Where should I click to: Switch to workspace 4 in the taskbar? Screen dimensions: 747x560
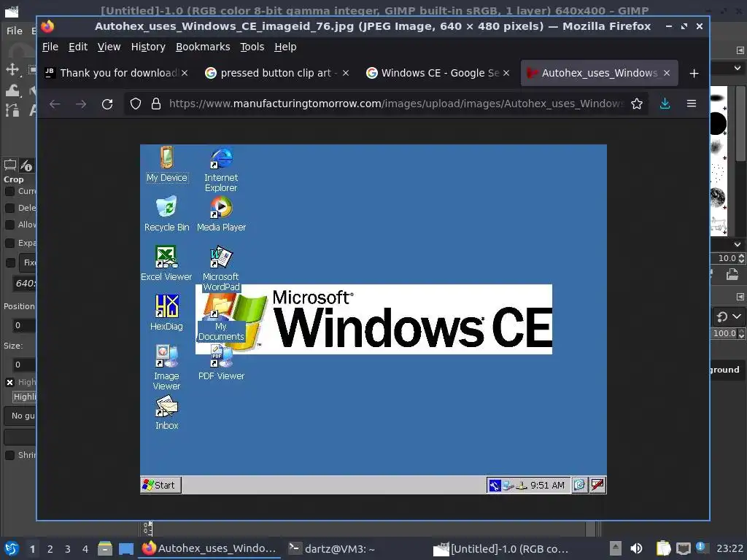85,549
